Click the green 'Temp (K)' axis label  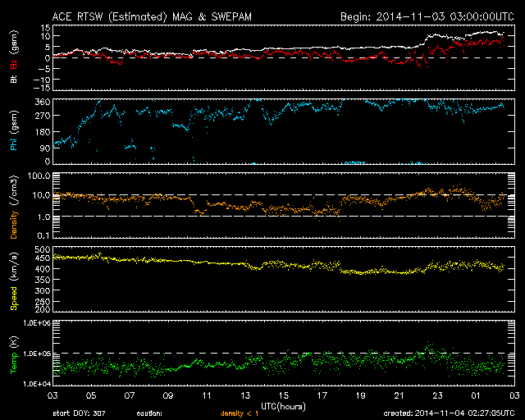(14, 354)
